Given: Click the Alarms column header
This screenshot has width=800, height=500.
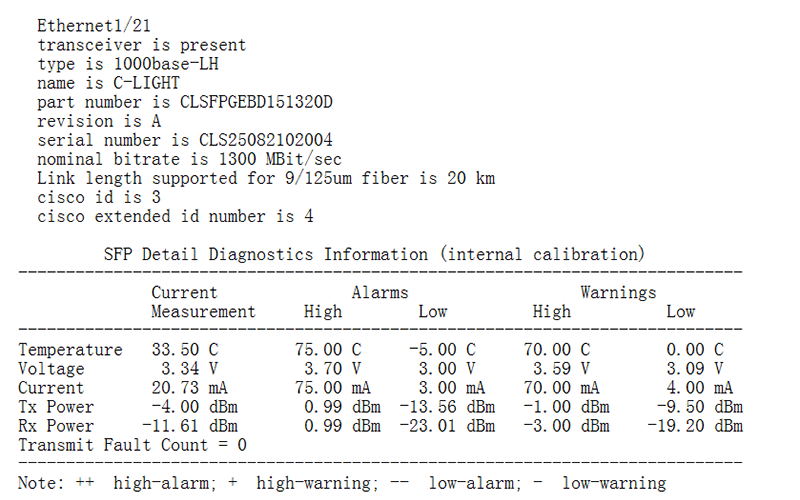Looking at the screenshot, I should pyautogui.click(x=380, y=293).
